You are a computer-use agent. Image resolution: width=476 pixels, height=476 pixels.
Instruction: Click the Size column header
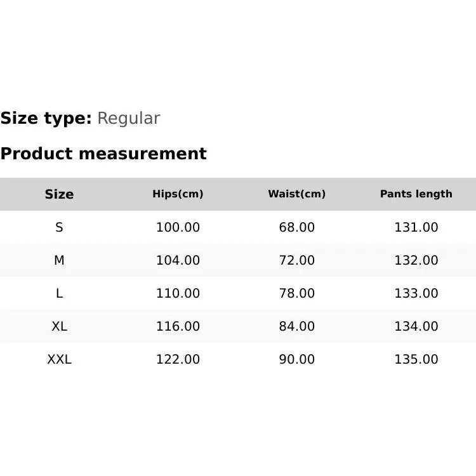click(x=59, y=194)
